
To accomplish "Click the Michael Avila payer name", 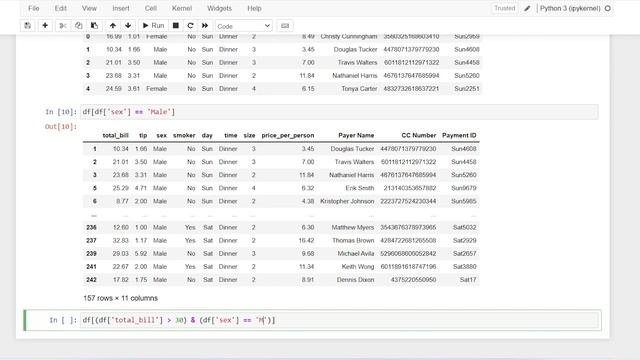I will pyautogui.click(x=356, y=253).
